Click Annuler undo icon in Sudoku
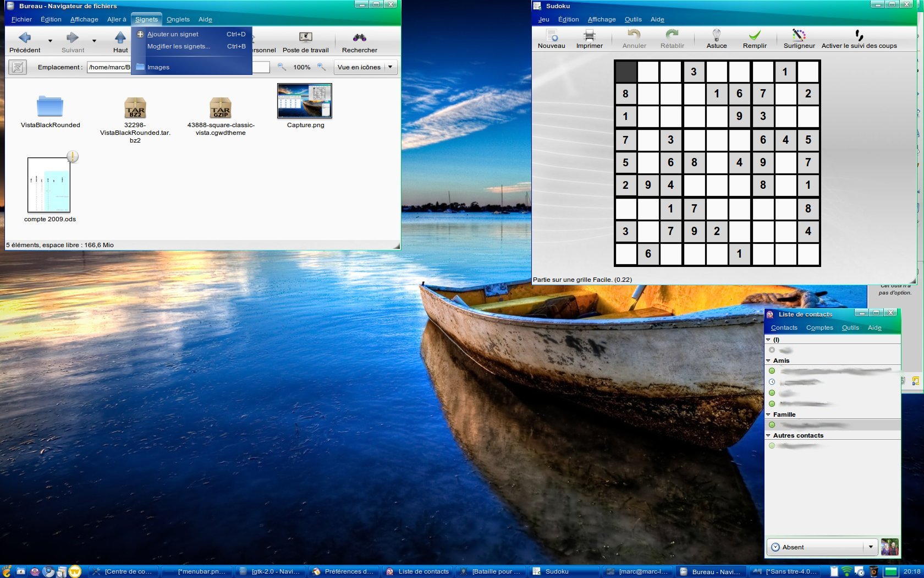This screenshot has height=578, width=924. (x=634, y=35)
